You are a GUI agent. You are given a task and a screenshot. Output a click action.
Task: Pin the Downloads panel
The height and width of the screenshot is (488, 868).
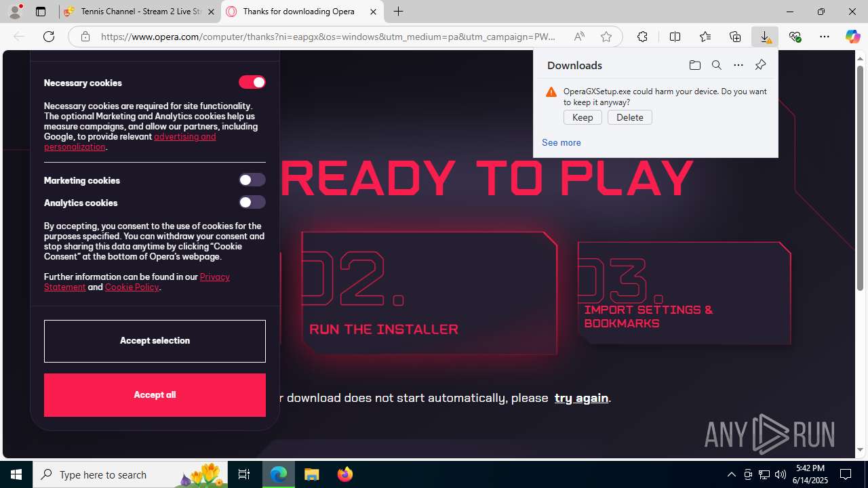(760, 65)
